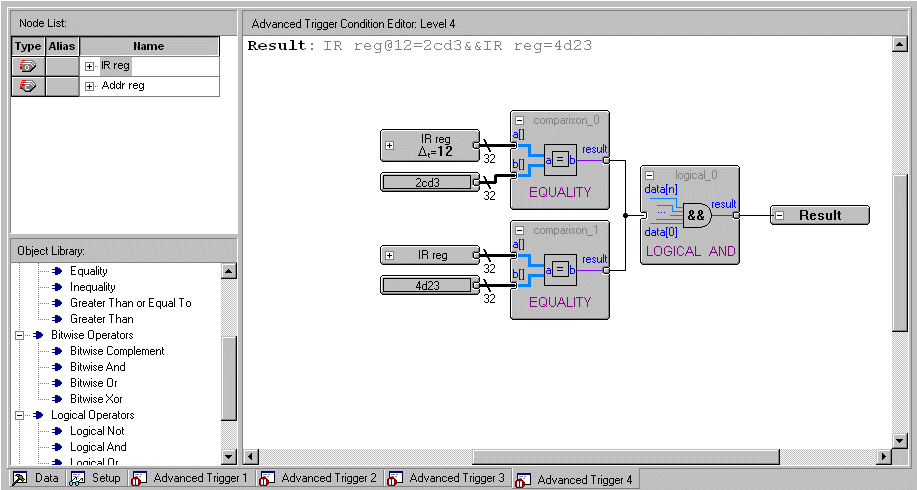
Task: Click the IR reg node type icon
Action: [x=28, y=66]
